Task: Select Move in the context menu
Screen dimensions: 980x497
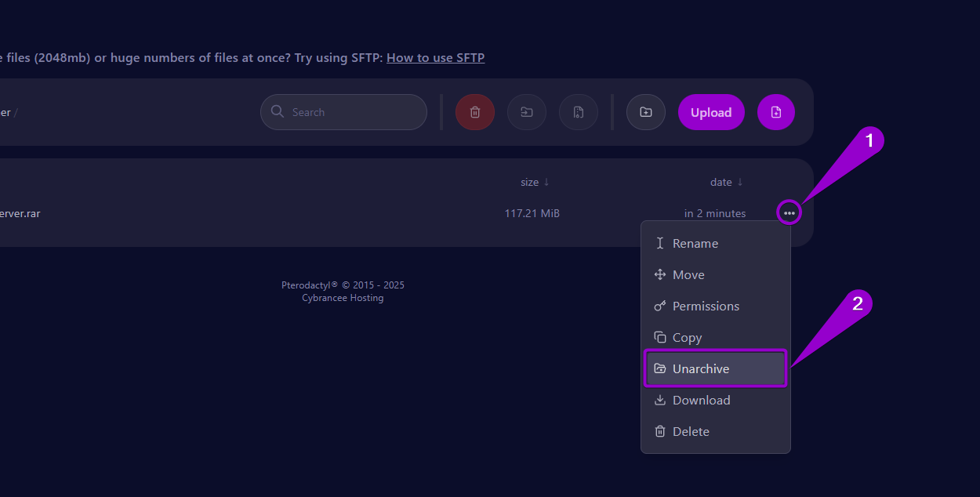Action: tap(688, 274)
